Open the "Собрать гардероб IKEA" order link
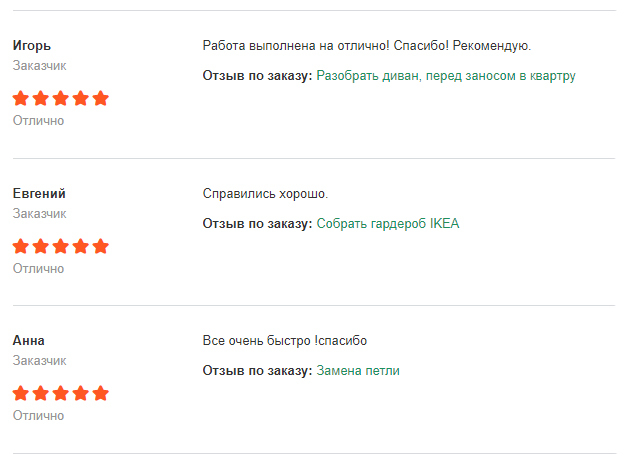Viewport: 626px width, 470px height. pyautogui.click(x=388, y=223)
